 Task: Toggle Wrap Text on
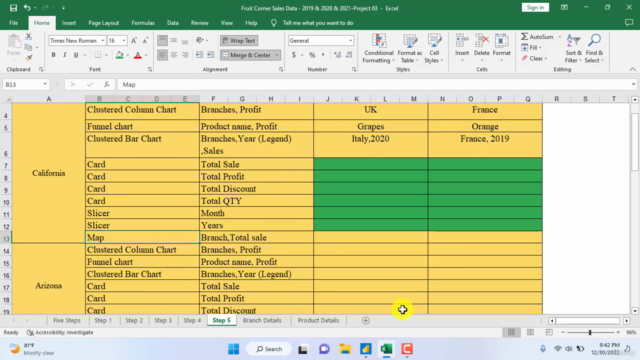pyautogui.click(x=239, y=40)
